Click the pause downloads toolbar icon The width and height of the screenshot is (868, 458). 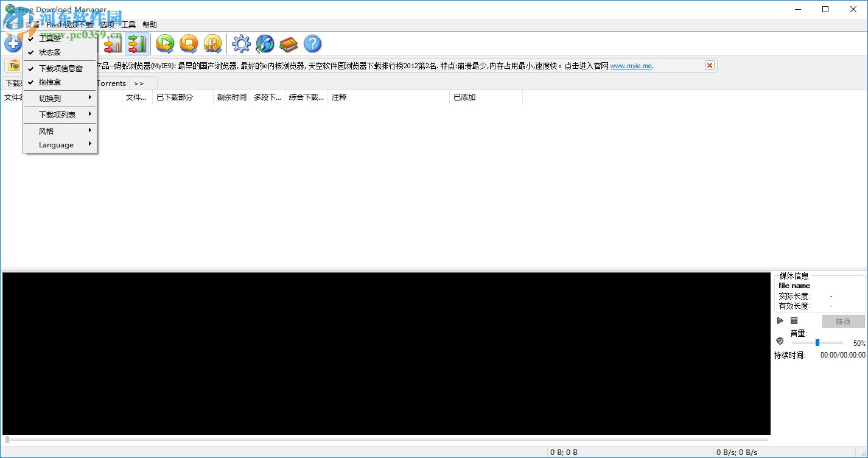(x=212, y=43)
